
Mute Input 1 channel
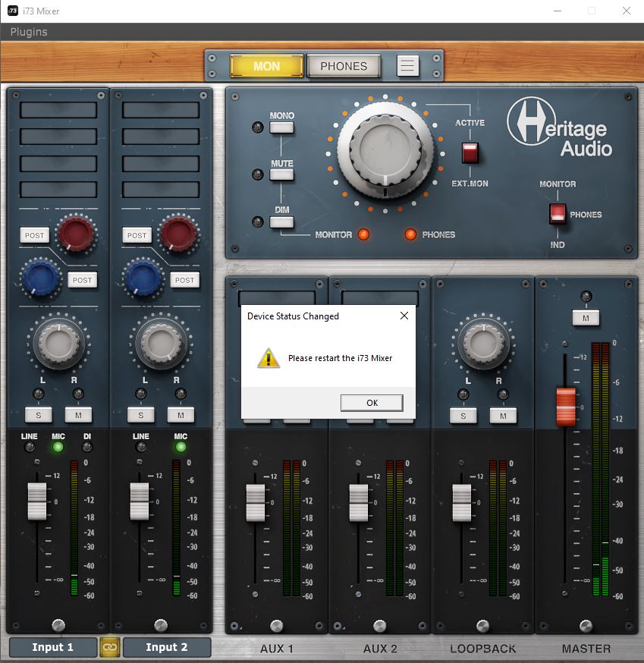78,415
